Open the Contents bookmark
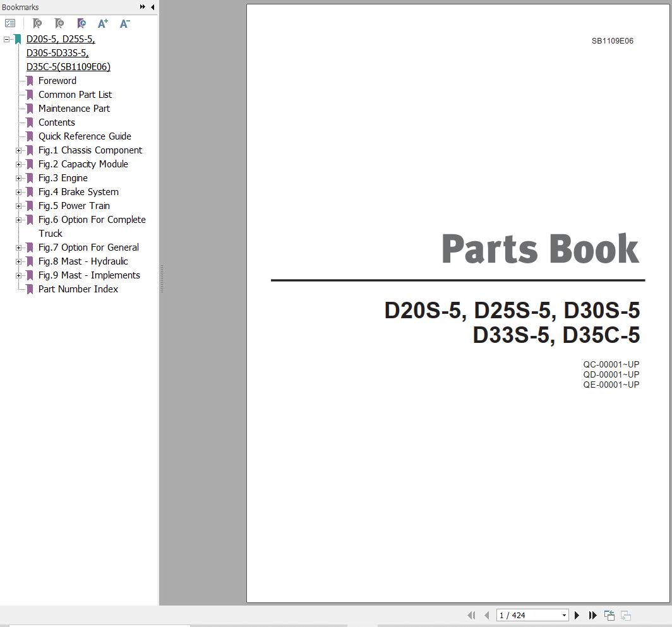The height and width of the screenshot is (627, 672). (x=57, y=122)
